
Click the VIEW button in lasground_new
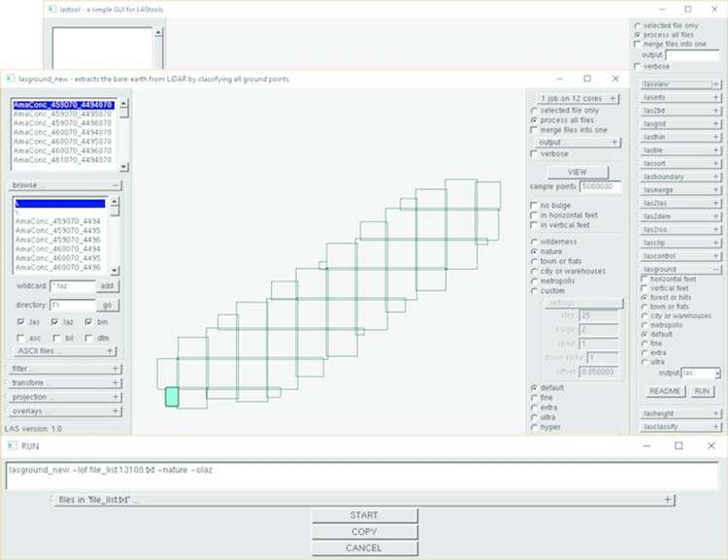click(576, 172)
